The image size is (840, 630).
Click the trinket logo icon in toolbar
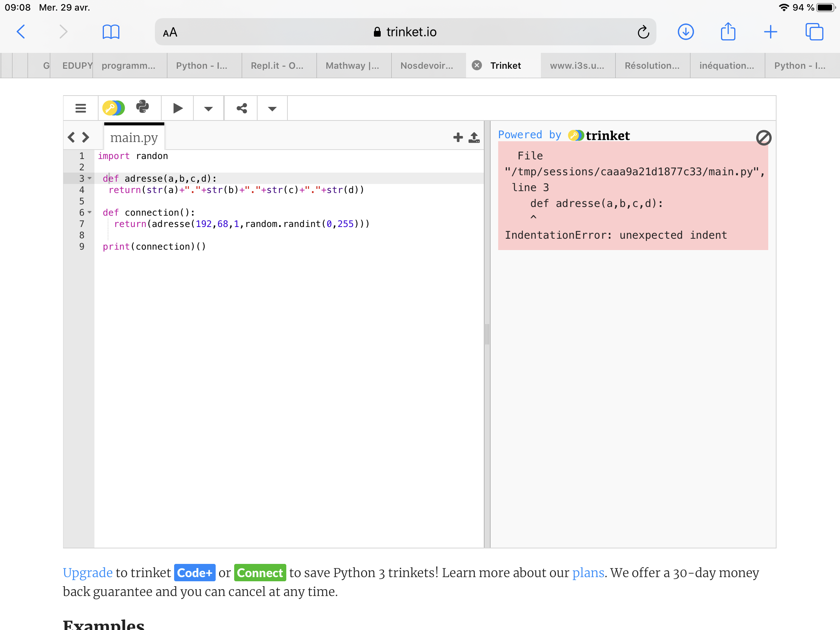[x=113, y=108]
